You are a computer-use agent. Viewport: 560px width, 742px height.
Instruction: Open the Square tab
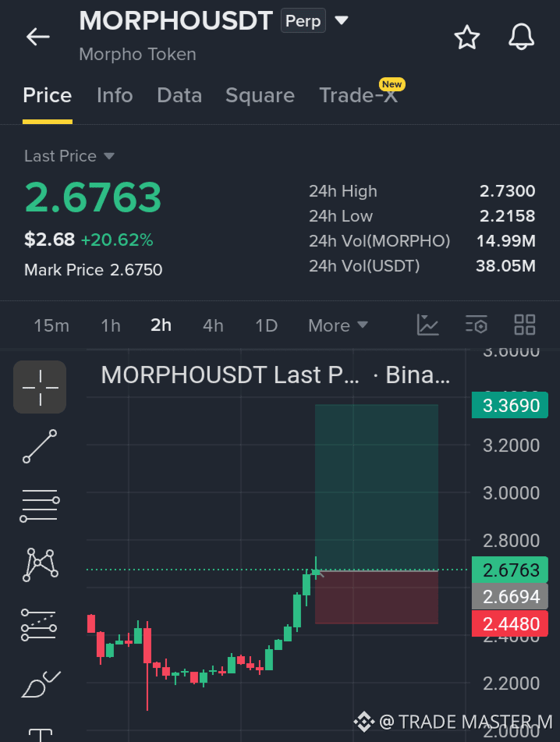pos(261,96)
